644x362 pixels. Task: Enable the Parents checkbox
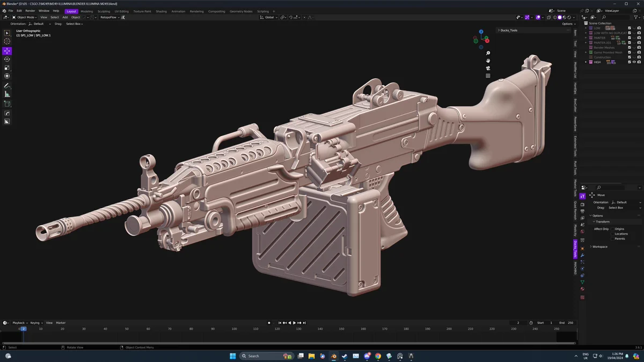(613, 239)
